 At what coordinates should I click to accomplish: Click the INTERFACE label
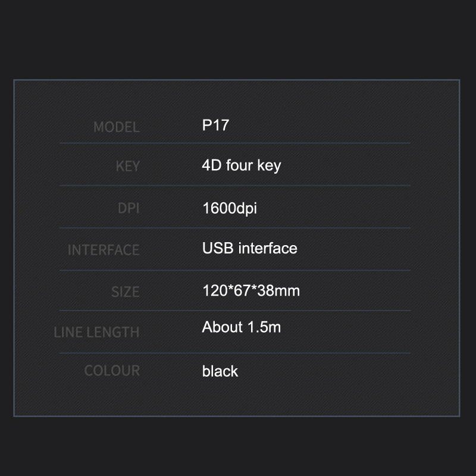coord(104,250)
